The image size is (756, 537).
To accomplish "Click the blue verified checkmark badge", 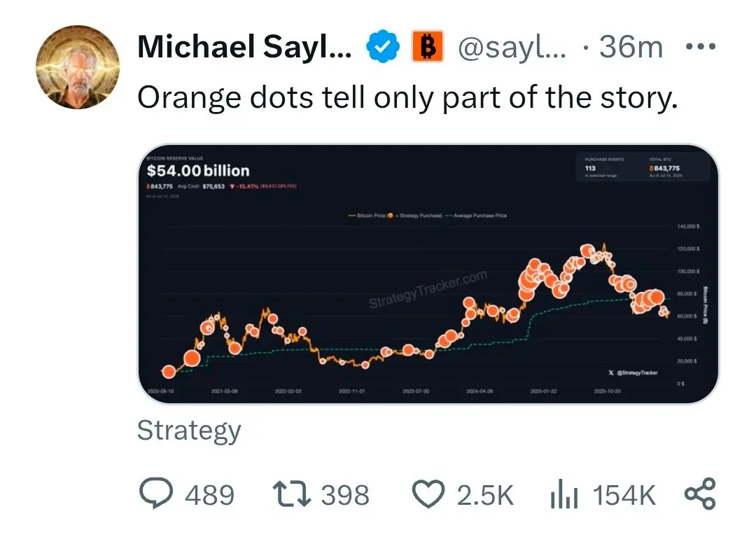I will pos(382,47).
